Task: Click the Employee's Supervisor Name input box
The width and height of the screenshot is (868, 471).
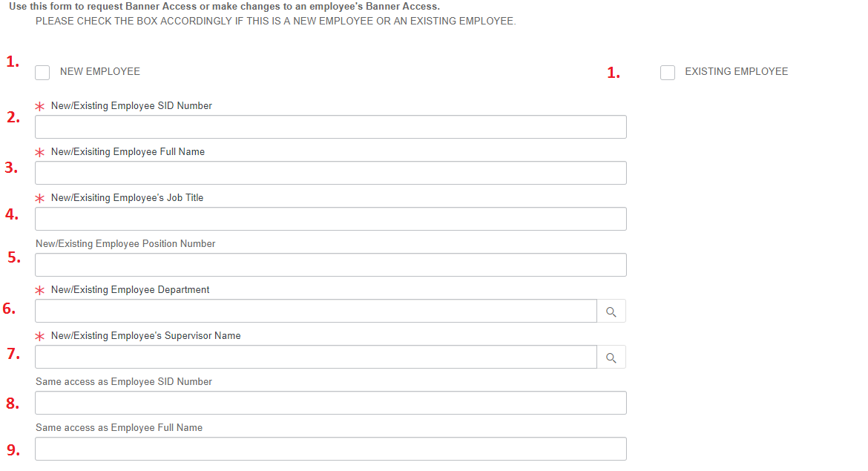Action: pyautogui.click(x=315, y=357)
